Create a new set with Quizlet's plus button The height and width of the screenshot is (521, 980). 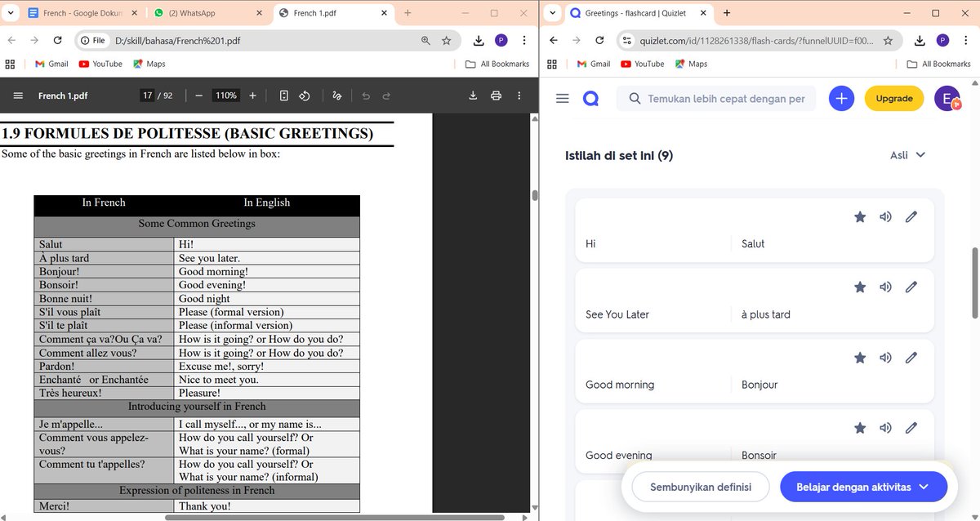click(841, 98)
